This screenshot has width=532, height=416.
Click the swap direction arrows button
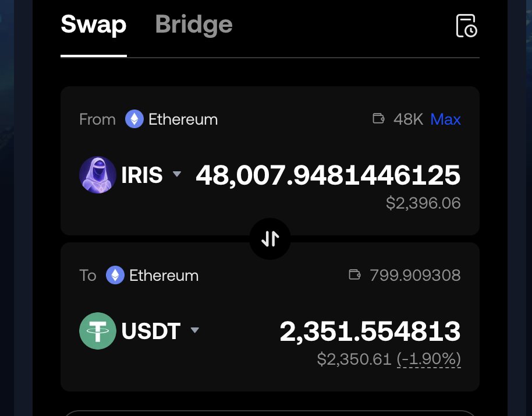point(270,239)
